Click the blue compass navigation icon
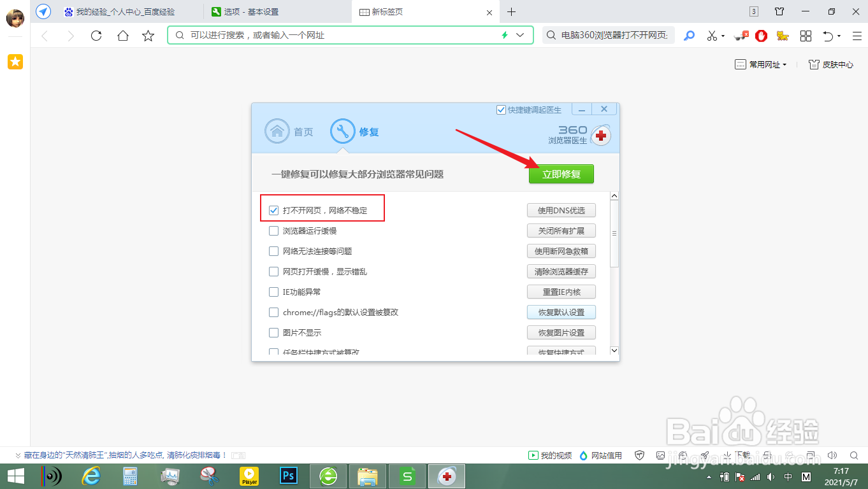Viewport: 868px width, 489px height. (43, 11)
